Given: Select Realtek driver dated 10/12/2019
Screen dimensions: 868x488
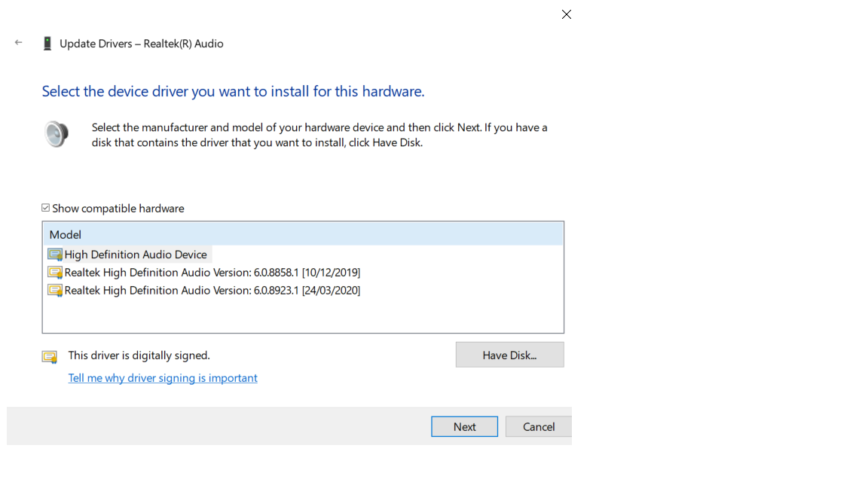Looking at the screenshot, I should coord(212,272).
